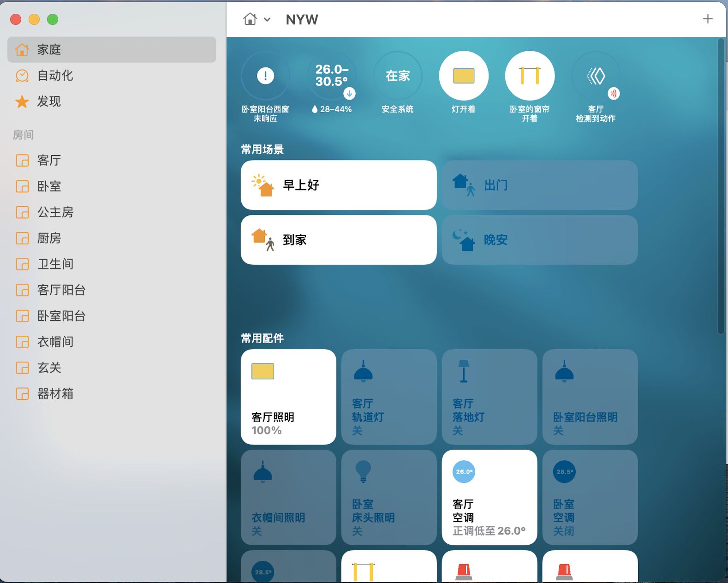Click the 常用配件 section heading

pos(263,338)
